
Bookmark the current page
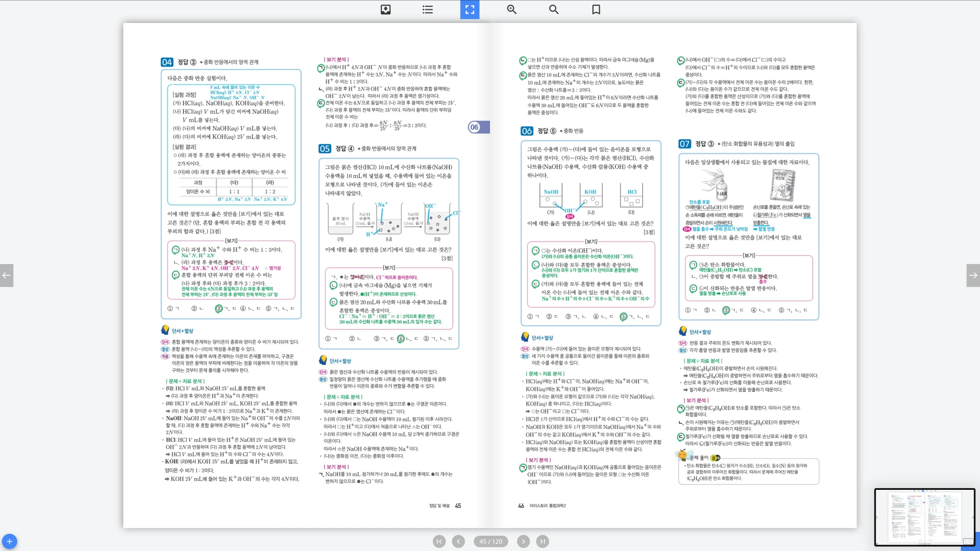coord(596,9)
